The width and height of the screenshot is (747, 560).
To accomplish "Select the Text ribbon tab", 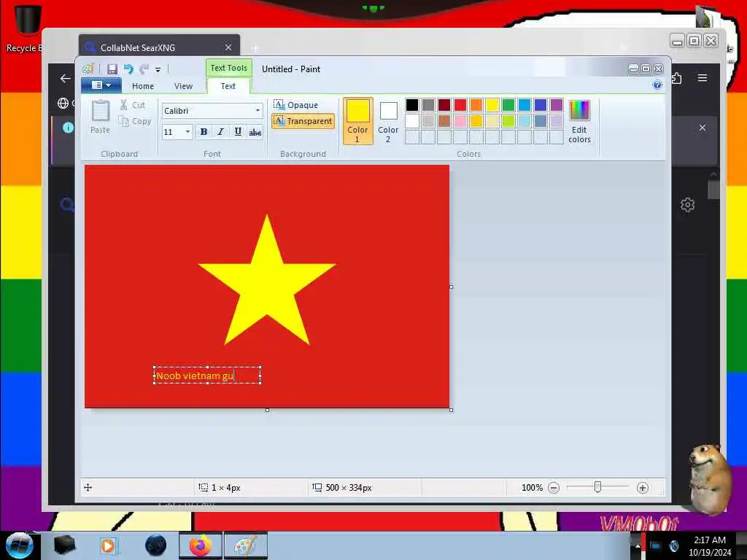I will point(228,86).
